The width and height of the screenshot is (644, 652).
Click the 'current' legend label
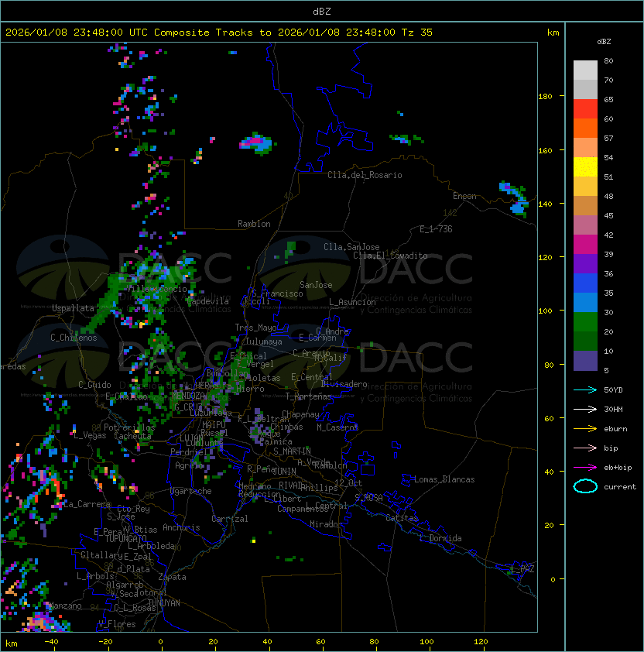620,487
